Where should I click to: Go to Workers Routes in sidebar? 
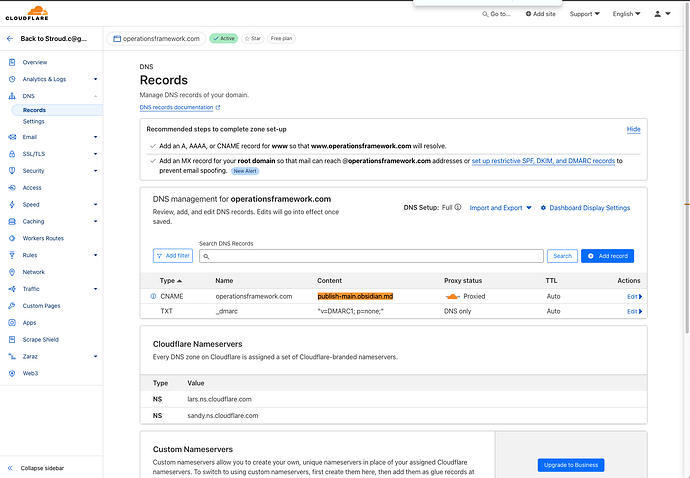click(43, 238)
